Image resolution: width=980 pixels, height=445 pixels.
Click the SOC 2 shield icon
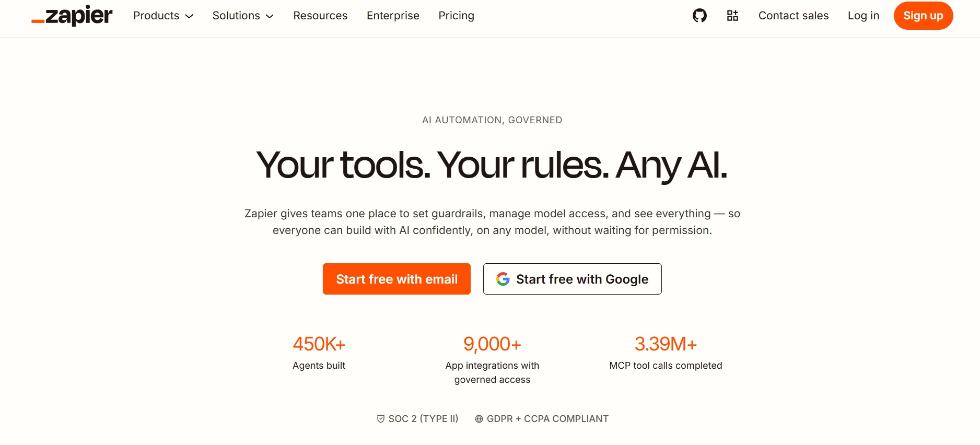click(381, 419)
